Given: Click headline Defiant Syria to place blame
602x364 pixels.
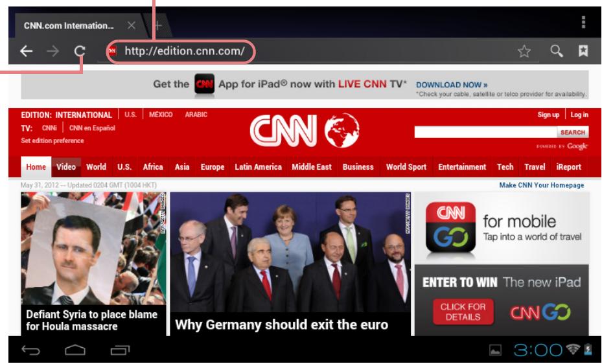Looking at the screenshot, I should tap(92, 320).
